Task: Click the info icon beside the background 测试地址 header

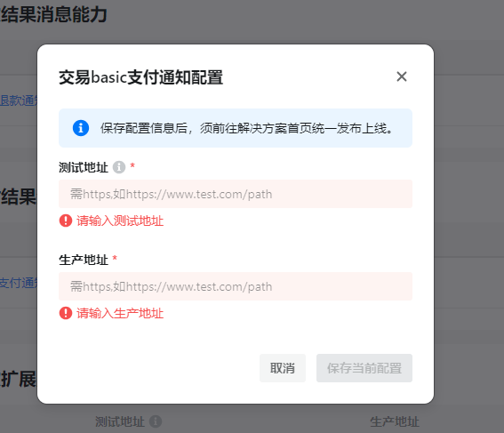Action: 156,421
